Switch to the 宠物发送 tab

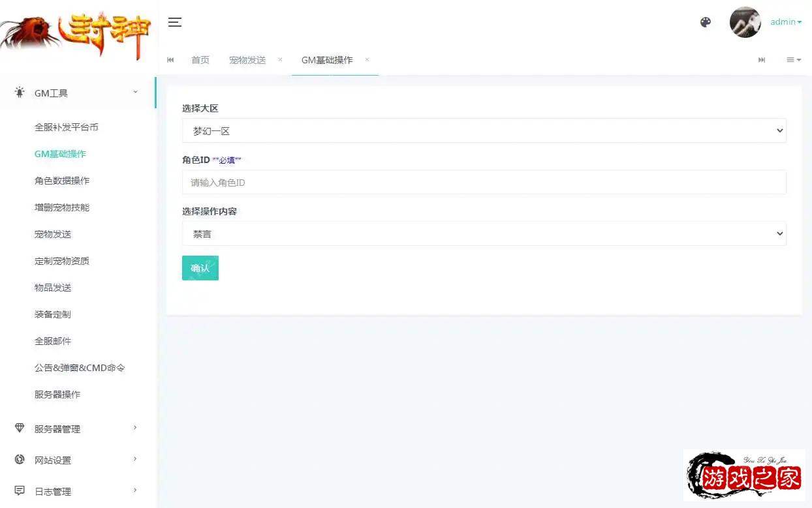pyautogui.click(x=247, y=60)
